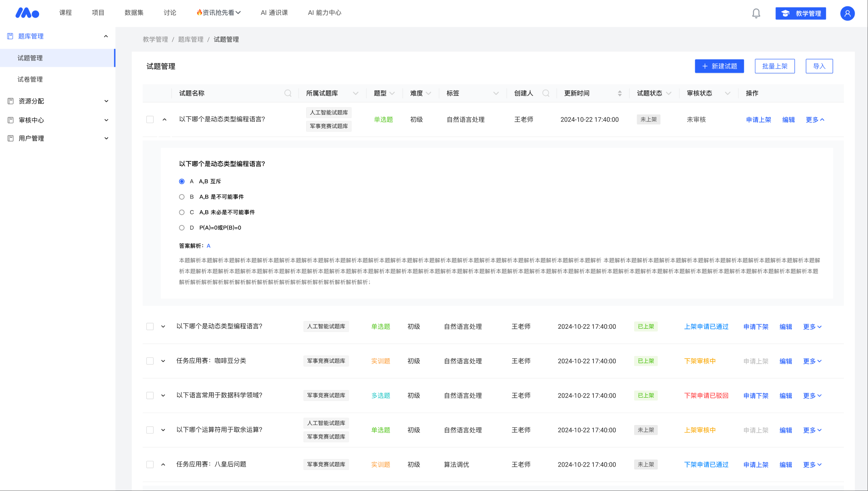Select radio option D P(A)=0或P(B)=0
The height and width of the screenshot is (491, 868).
click(182, 228)
